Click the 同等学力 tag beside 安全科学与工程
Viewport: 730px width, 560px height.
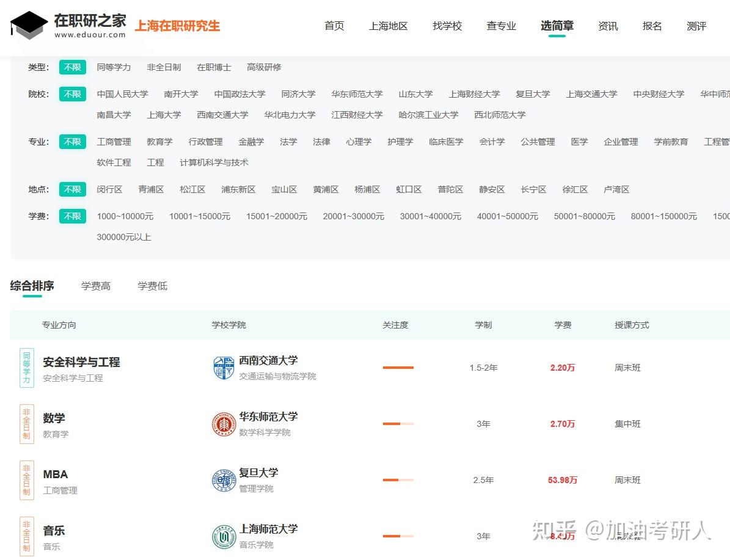26,368
